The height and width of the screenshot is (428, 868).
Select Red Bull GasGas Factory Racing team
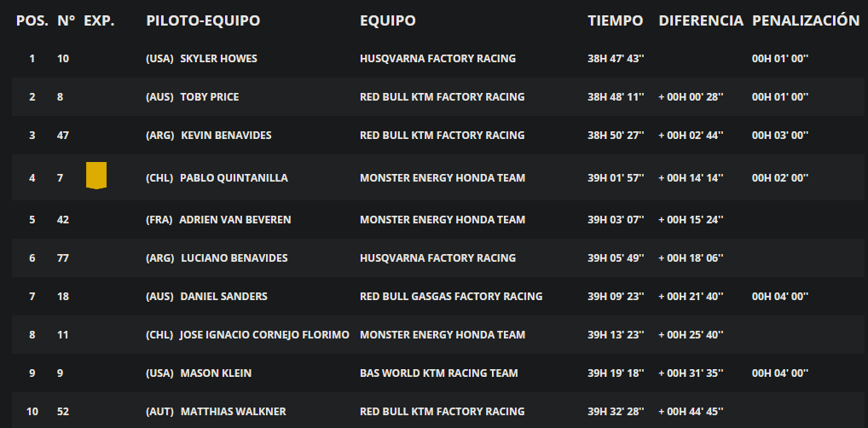(x=450, y=296)
